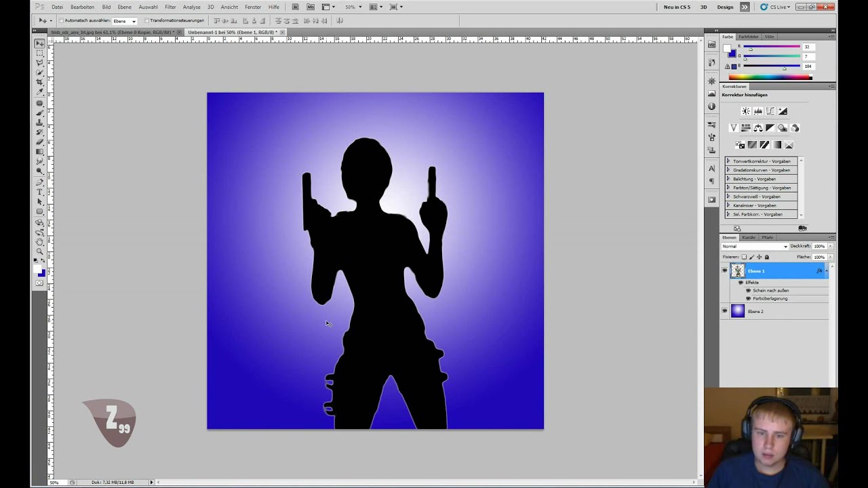
Task: Select the Move tool in the toolbox
Action: [39, 43]
